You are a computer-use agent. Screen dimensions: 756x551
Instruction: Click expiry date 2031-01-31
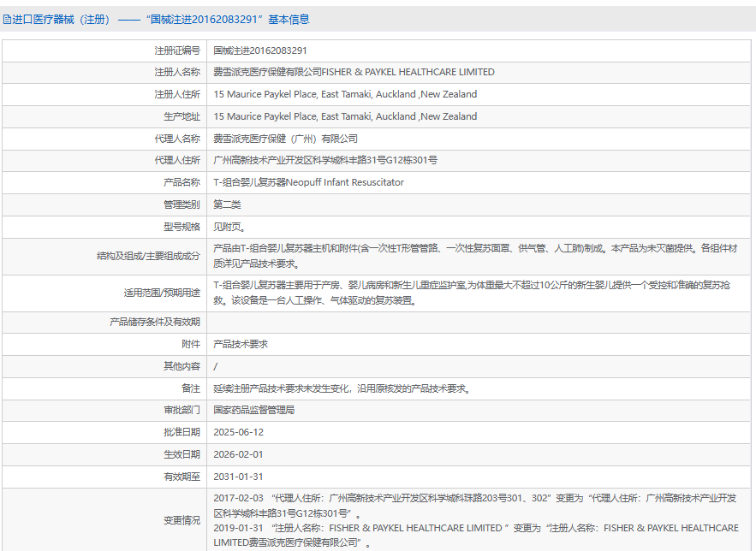click(x=239, y=477)
